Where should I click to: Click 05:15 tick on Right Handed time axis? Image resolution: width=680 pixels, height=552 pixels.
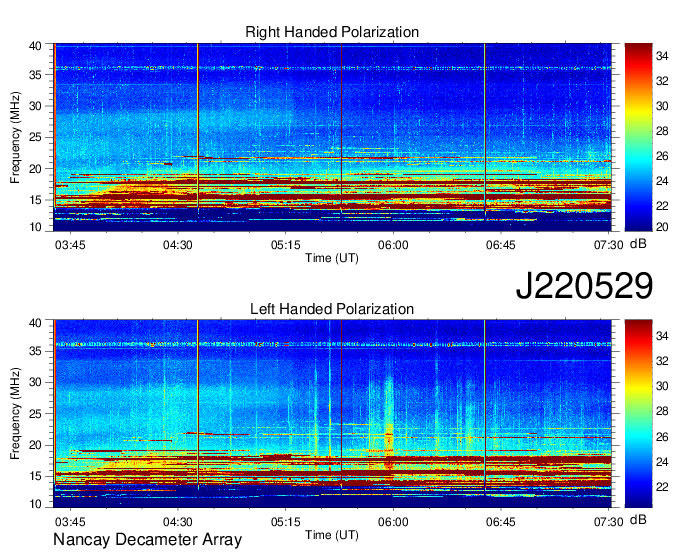pyautogui.click(x=286, y=245)
